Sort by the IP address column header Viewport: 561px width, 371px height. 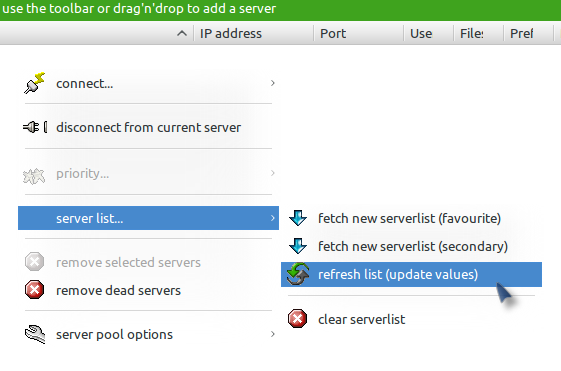tap(253, 34)
